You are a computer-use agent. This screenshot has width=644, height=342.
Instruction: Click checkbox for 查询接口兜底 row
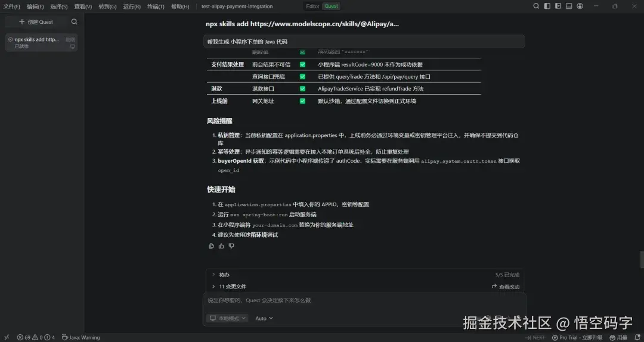point(303,76)
